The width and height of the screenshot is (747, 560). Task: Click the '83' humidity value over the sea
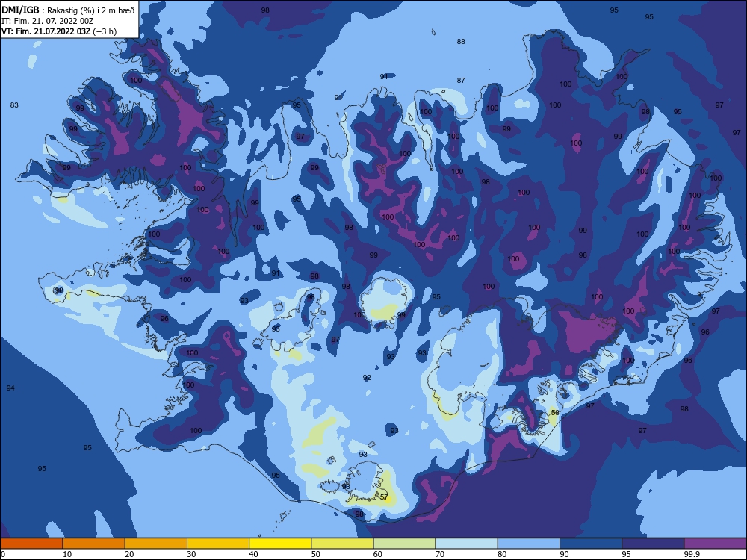[x=14, y=105]
